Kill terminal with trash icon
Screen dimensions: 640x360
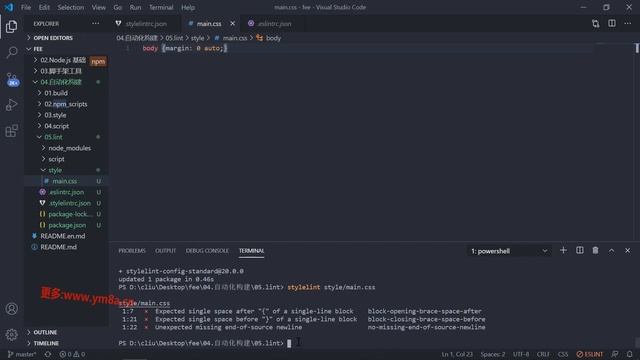(x=596, y=251)
